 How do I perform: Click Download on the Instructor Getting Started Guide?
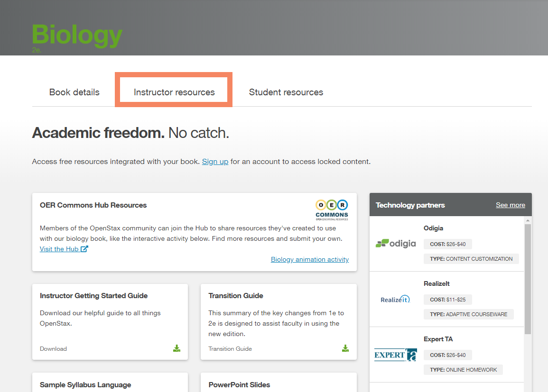coord(53,348)
